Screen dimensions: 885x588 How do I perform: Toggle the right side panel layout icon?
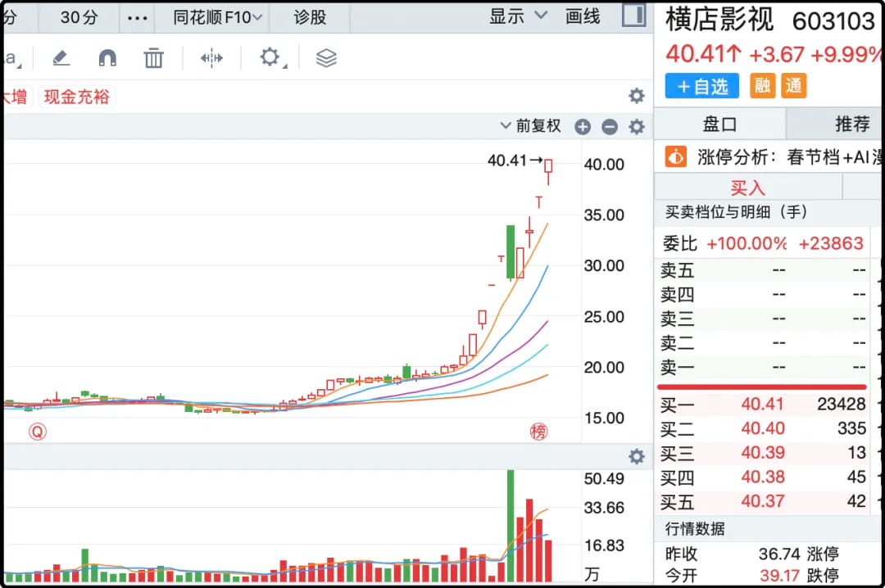click(x=633, y=16)
